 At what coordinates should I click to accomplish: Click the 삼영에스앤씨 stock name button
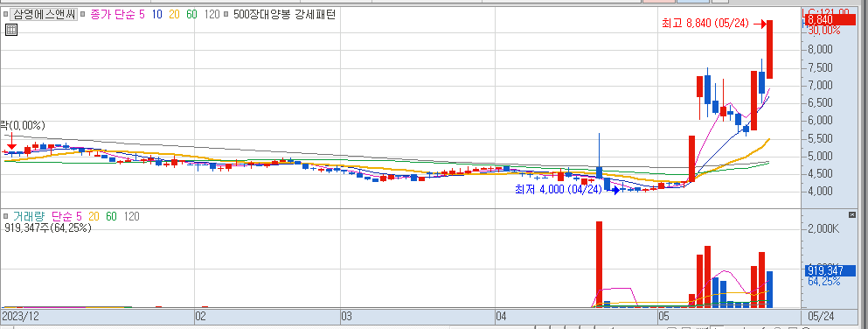(44, 15)
